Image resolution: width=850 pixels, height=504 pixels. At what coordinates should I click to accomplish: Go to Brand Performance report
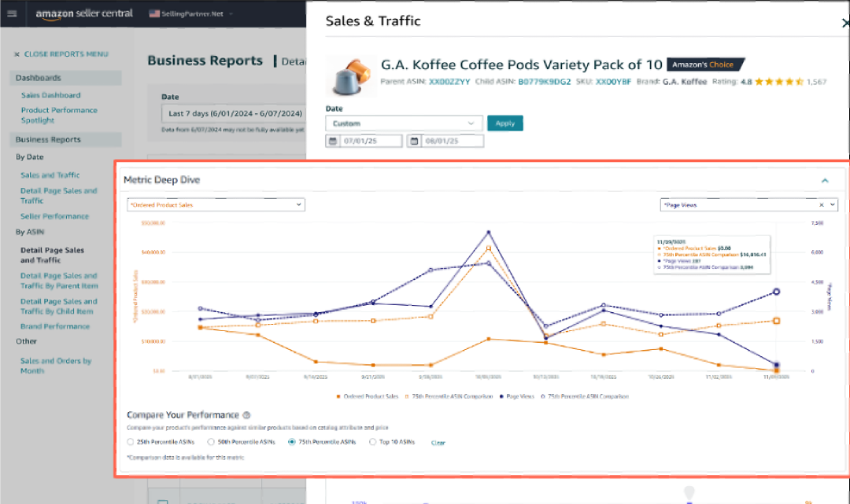pos(55,326)
